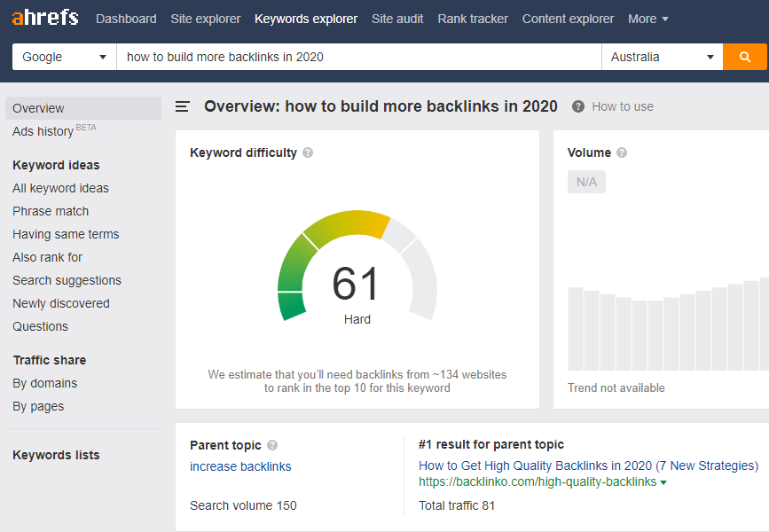
Task: Click the ahrefs logo
Action: (45, 18)
